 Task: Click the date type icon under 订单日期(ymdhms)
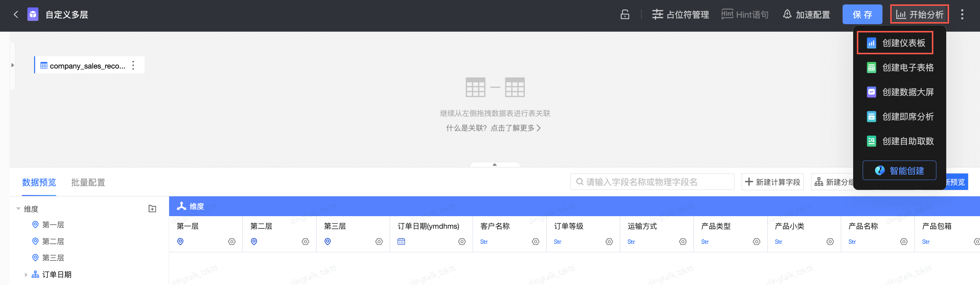401,242
